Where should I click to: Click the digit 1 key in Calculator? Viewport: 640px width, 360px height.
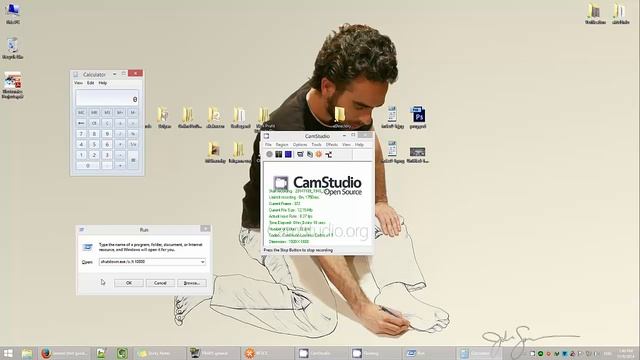tap(81, 155)
